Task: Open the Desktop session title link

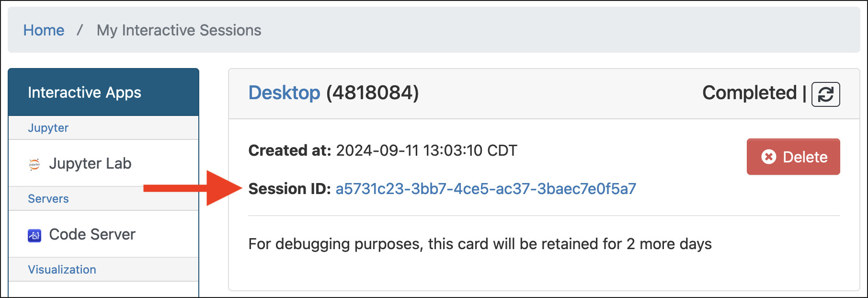Action: [284, 93]
